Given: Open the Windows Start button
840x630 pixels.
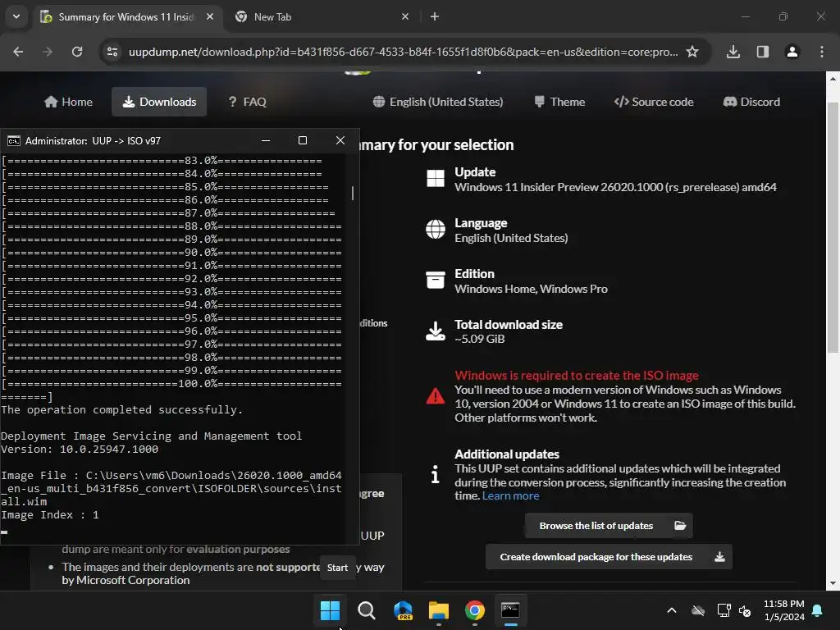Looking at the screenshot, I should (330, 610).
